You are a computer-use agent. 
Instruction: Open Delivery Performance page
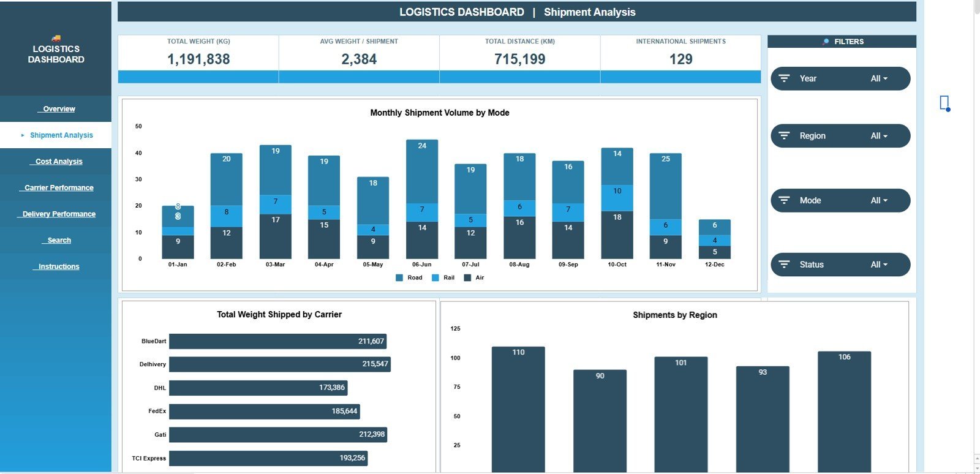pyautogui.click(x=59, y=214)
